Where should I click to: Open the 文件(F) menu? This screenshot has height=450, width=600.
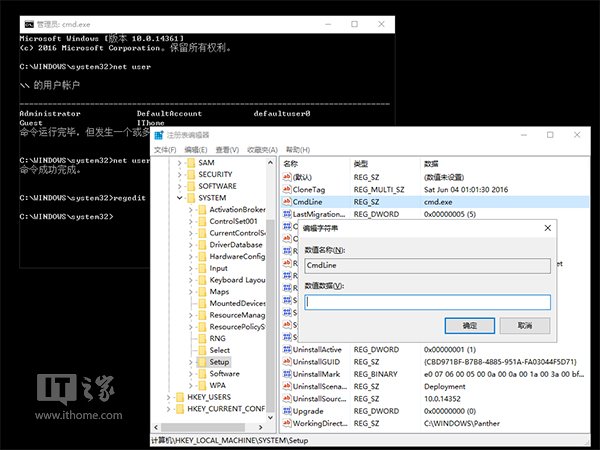tap(165, 149)
